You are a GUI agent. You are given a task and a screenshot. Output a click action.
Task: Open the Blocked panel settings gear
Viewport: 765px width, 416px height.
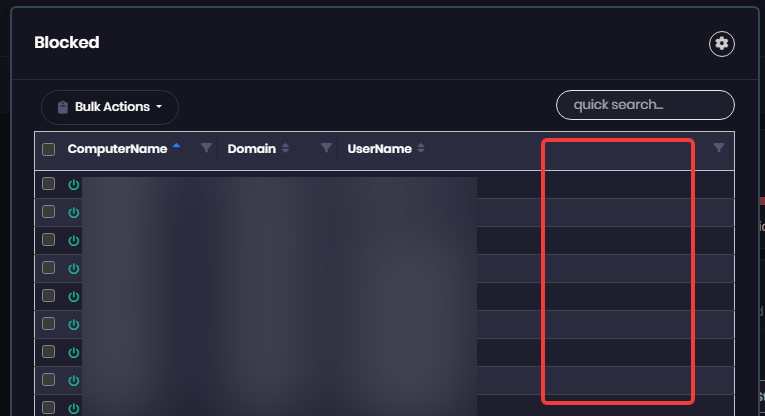(x=722, y=44)
